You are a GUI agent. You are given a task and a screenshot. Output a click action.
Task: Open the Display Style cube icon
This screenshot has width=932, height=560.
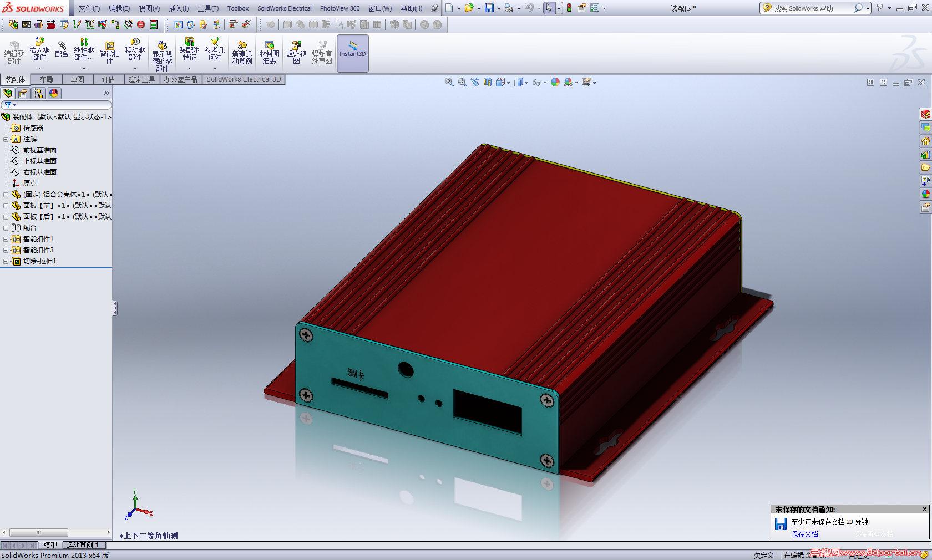(x=519, y=82)
